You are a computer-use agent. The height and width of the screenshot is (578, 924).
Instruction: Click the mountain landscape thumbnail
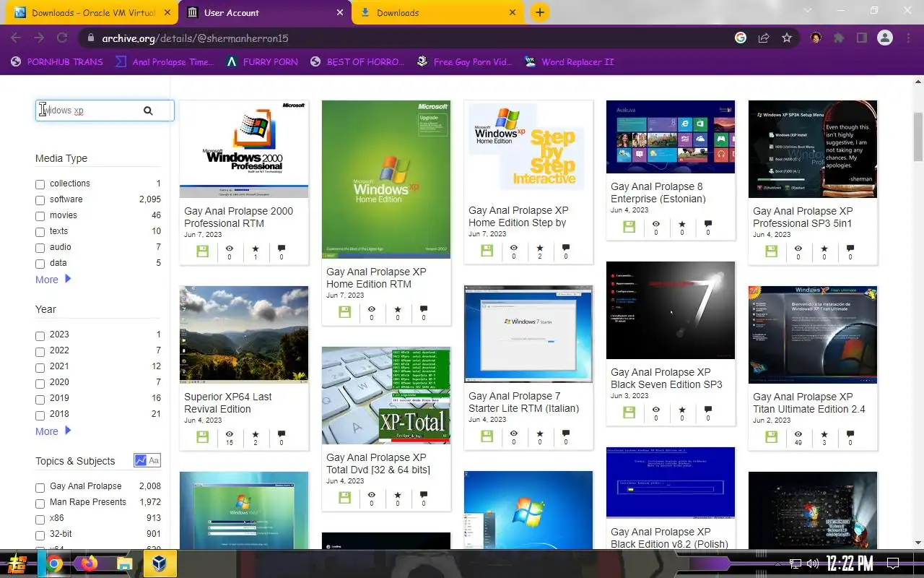click(x=244, y=335)
